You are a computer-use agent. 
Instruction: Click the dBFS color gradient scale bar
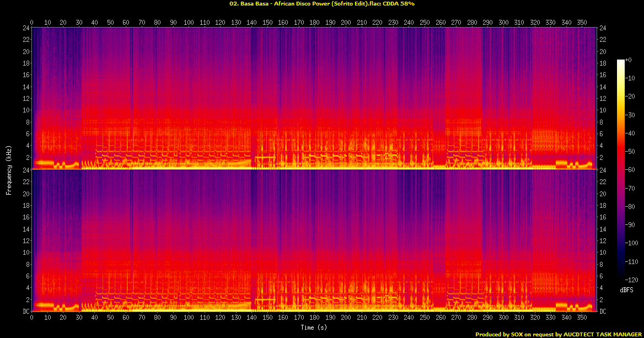click(621, 170)
